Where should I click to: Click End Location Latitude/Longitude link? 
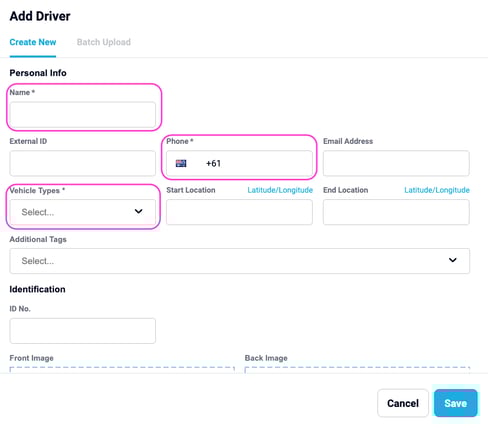click(x=437, y=190)
